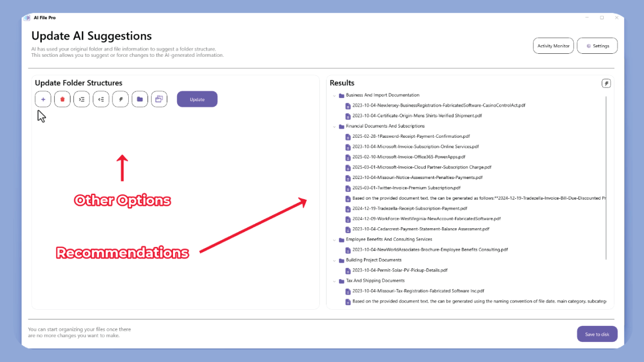Select NewWorldAssociates-Brochure file name

(x=430, y=250)
